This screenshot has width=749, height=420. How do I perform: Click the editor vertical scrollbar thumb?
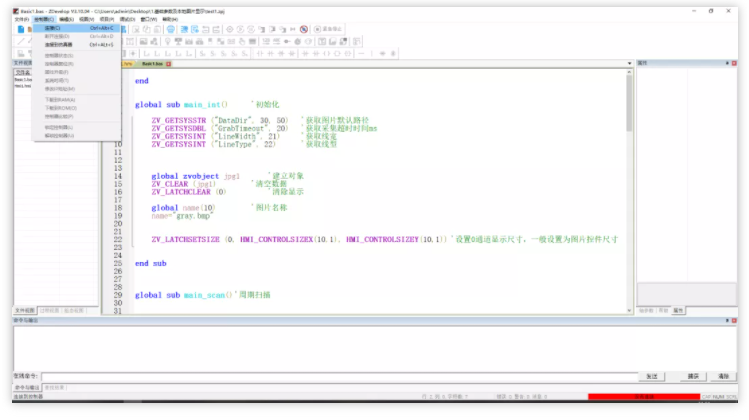(x=629, y=103)
